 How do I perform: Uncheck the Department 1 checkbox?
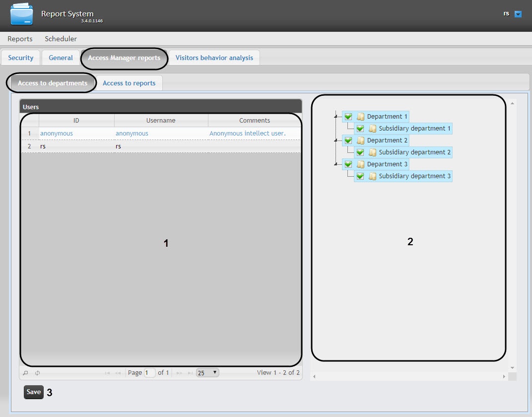[348, 117]
